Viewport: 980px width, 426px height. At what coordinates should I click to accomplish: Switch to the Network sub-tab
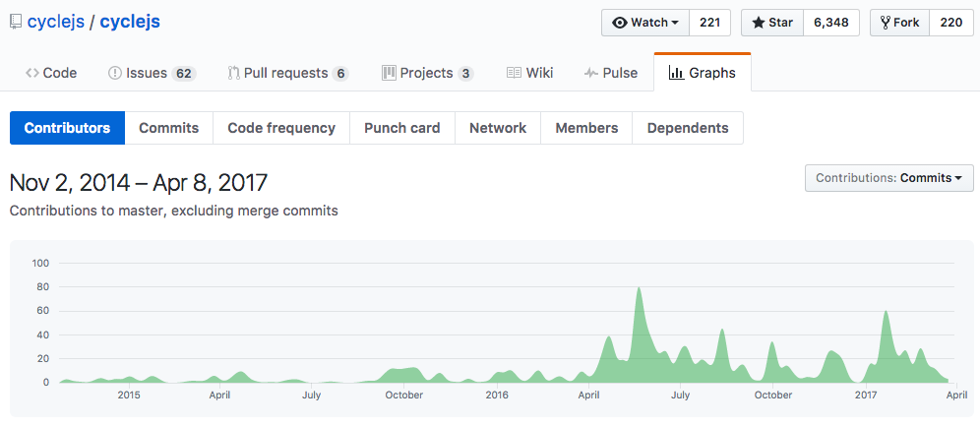coord(498,128)
